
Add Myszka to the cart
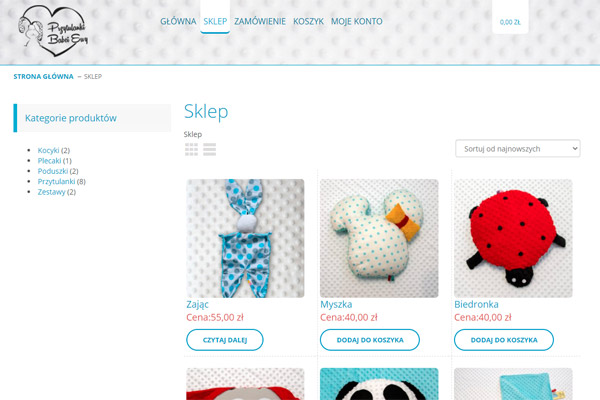coord(370,340)
